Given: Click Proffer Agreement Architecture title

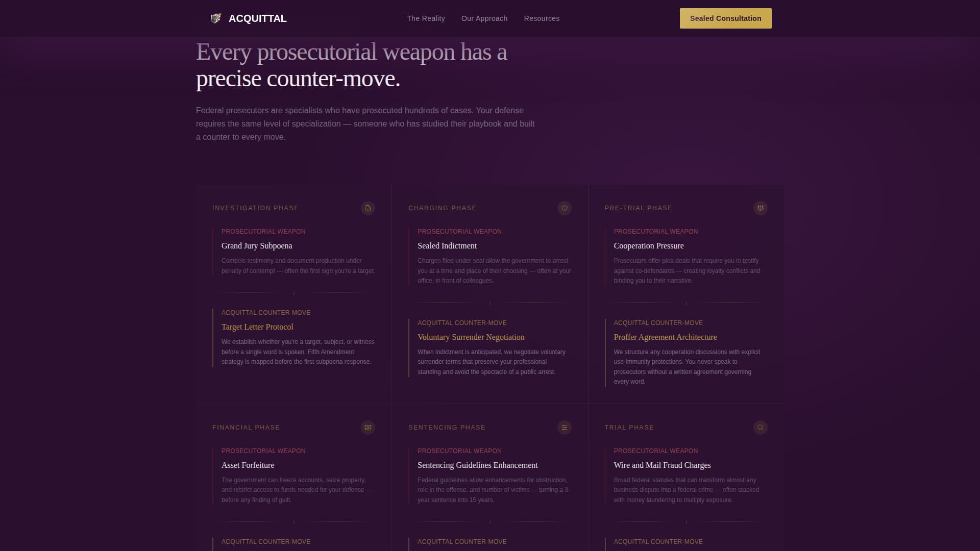Looking at the screenshot, I should tap(665, 337).
